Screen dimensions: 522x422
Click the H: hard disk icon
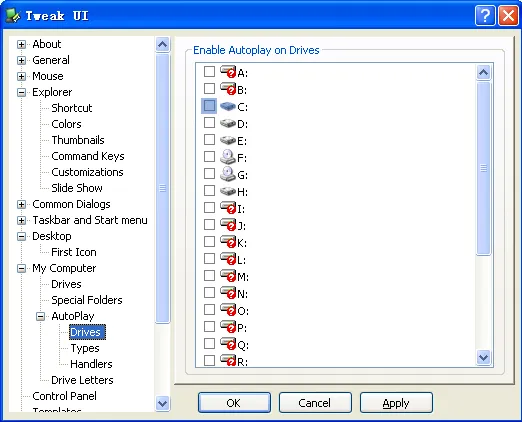228,191
